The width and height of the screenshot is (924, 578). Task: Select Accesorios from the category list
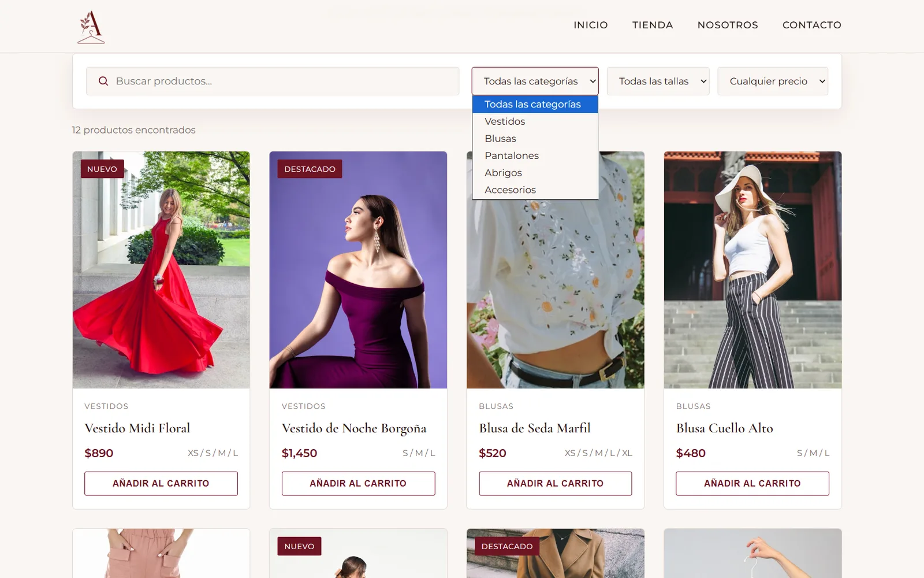point(535,190)
